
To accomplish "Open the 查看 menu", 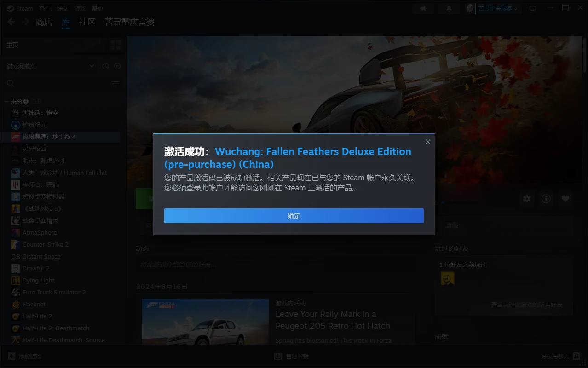I will click(x=45, y=8).
